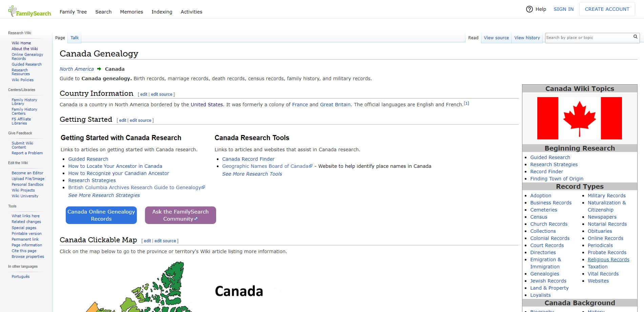This screenshot has height=312, width=644.
Task: Click What links here tool
Action: pos(25,216)
